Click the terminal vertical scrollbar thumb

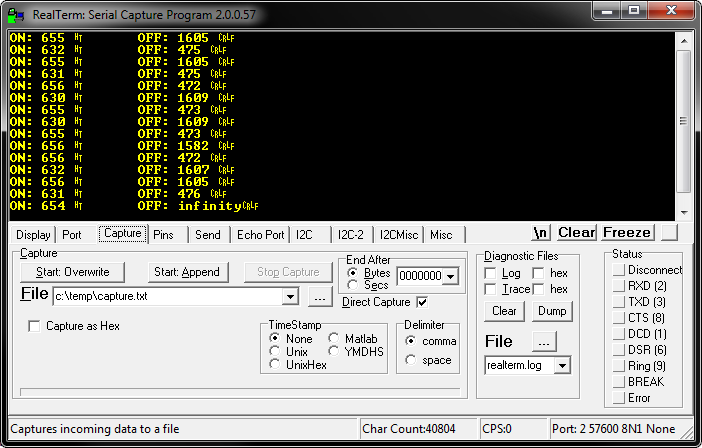(684, 121)
